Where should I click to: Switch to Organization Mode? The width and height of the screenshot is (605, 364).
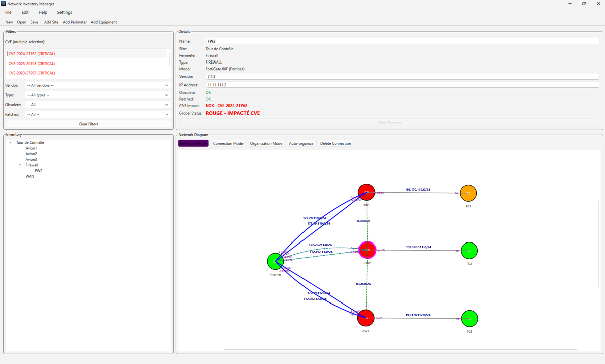[266, 143]
